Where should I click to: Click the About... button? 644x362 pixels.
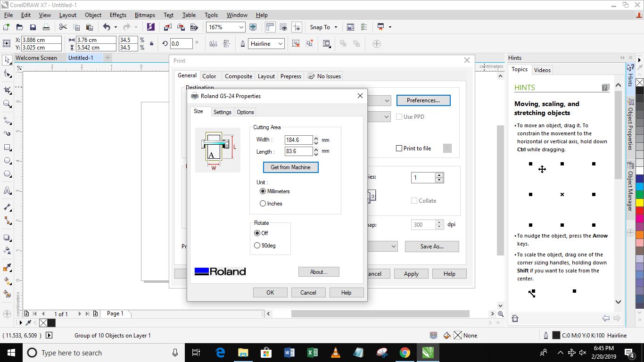[319, 272]
